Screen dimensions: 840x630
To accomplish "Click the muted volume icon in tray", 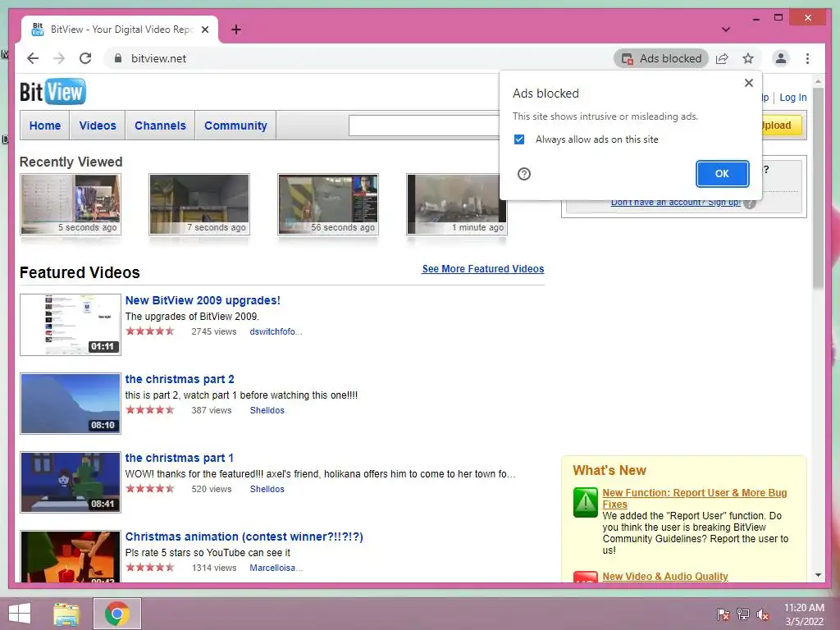I will click(x=763, y=614).
